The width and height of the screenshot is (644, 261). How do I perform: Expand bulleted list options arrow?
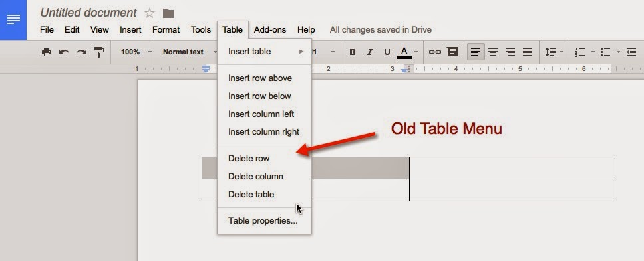click(x=618, y=52)
